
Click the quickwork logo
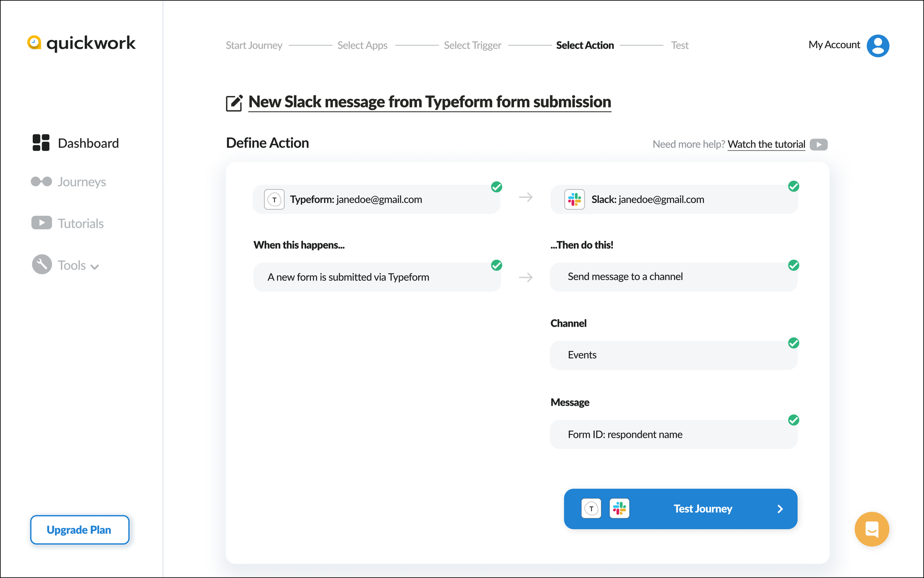coord(81,43)
